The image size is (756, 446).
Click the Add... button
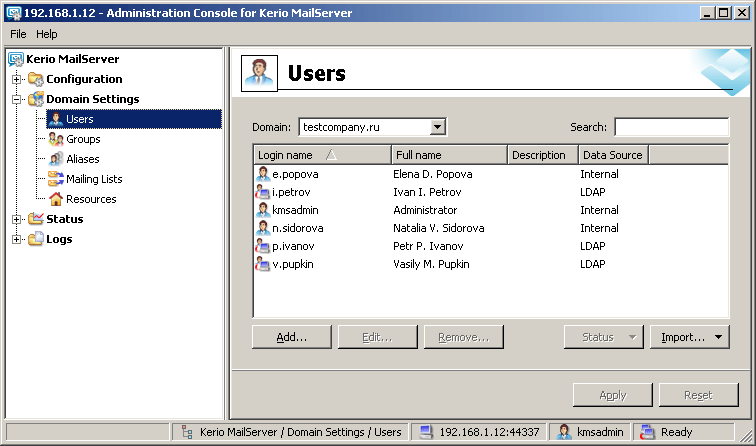[x=292, y=337]
